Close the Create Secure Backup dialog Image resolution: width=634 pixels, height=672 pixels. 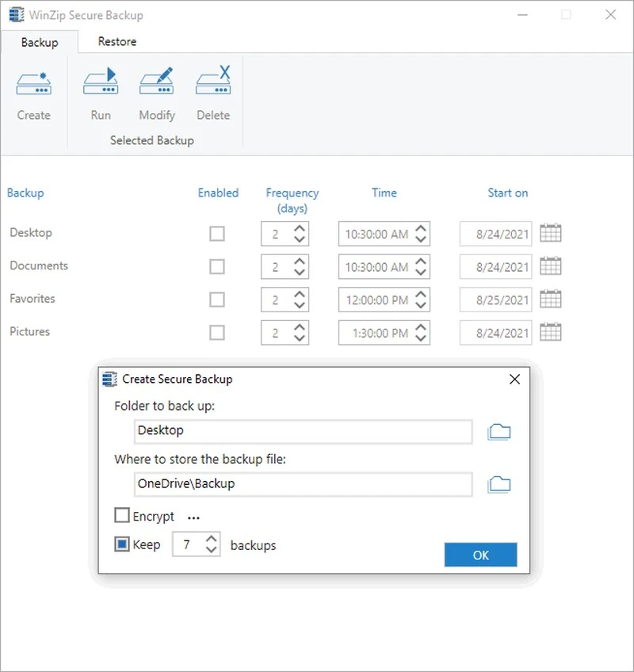pos(514,379)
